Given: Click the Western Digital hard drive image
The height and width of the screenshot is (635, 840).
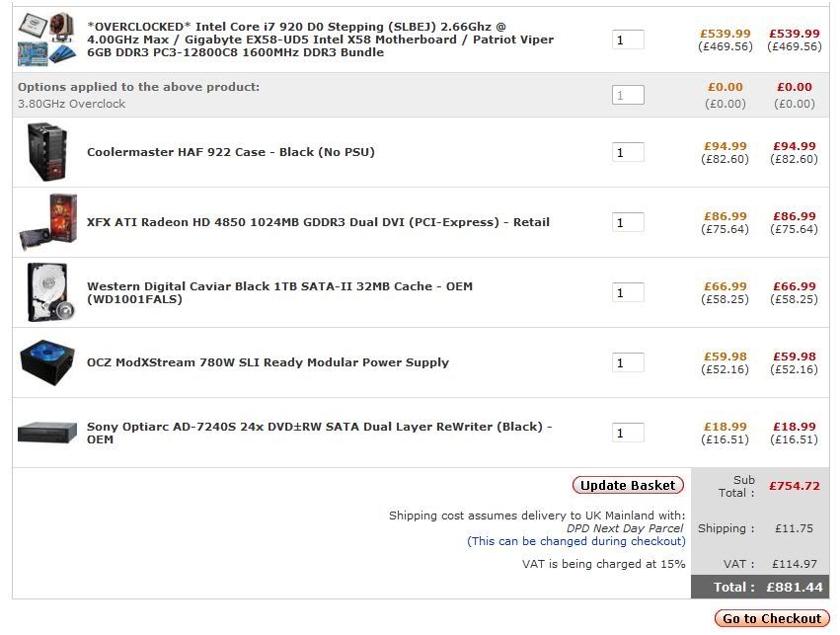Looking at the screenshot, I should click(46, 292).
